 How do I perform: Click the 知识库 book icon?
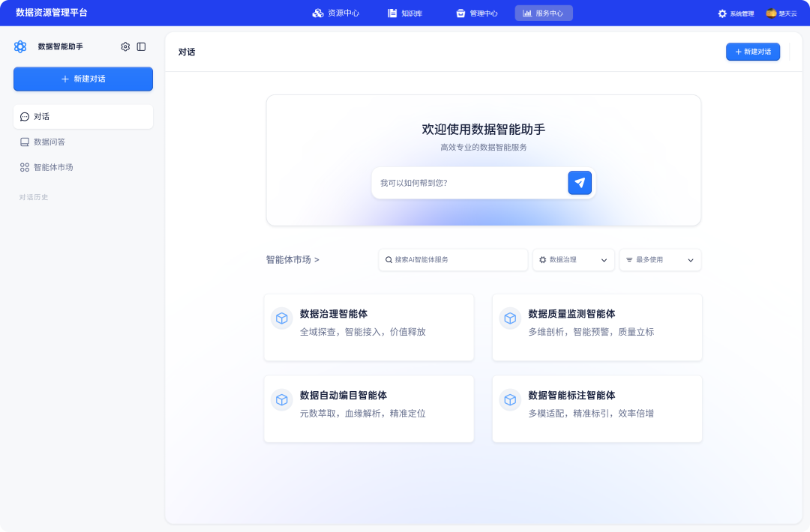pyautogui.click(x=392, y=13)
